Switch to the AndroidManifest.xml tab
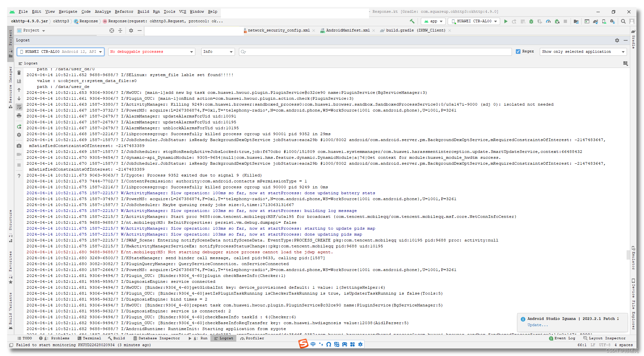 (347, 30)
